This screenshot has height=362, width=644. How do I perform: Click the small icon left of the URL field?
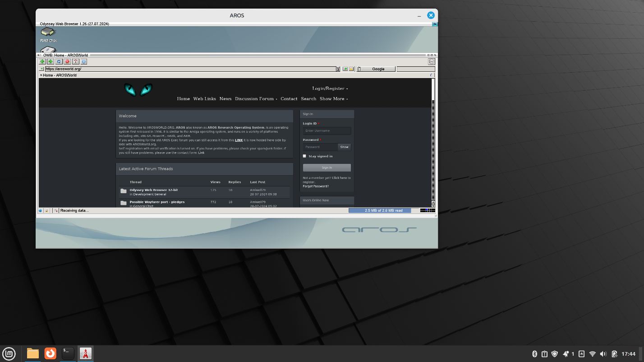pos(41,69)
